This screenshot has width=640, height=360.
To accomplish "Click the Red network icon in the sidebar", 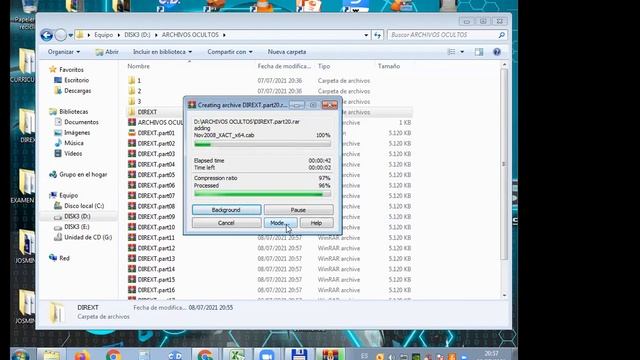I will click(x=53, y=258).
